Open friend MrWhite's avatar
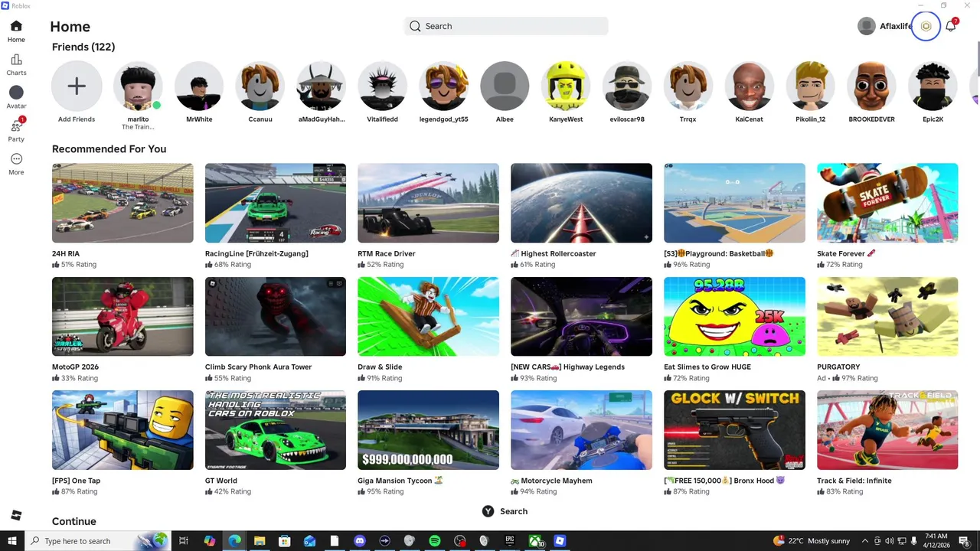The height and width of the screenshot is (551, 980). 199,86
